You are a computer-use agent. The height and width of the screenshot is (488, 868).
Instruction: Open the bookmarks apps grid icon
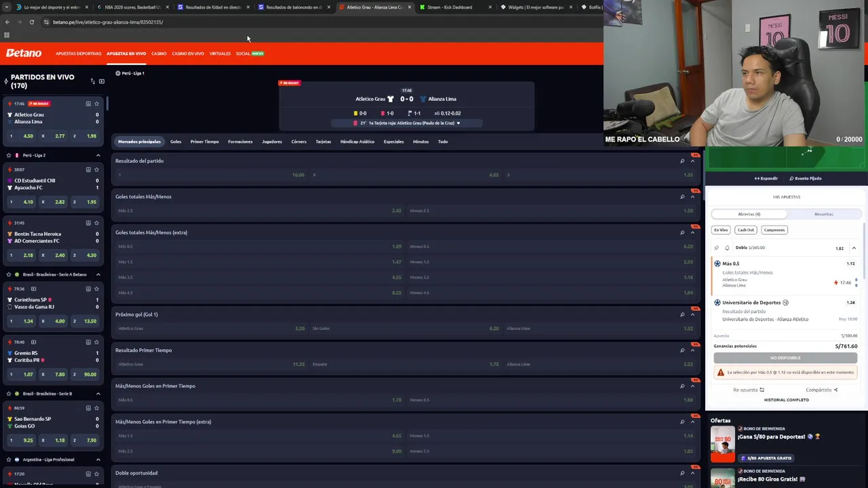click(x=7, y=35)
